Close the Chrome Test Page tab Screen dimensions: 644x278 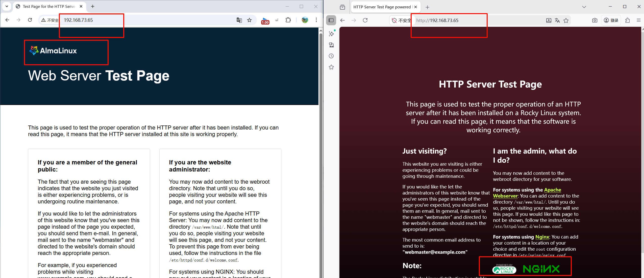click(81, 7)
